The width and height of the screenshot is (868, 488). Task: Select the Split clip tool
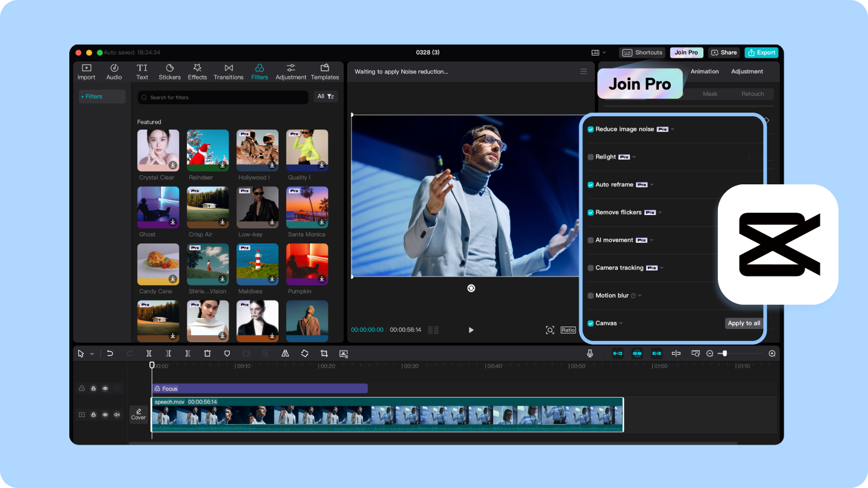point(148,354)
